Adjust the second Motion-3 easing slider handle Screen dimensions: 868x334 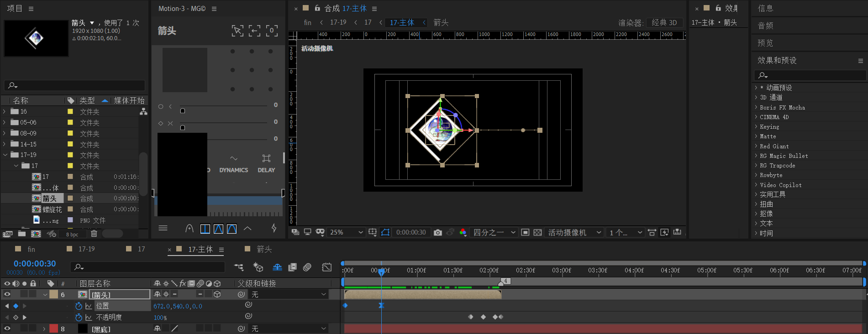click(183, 128)
